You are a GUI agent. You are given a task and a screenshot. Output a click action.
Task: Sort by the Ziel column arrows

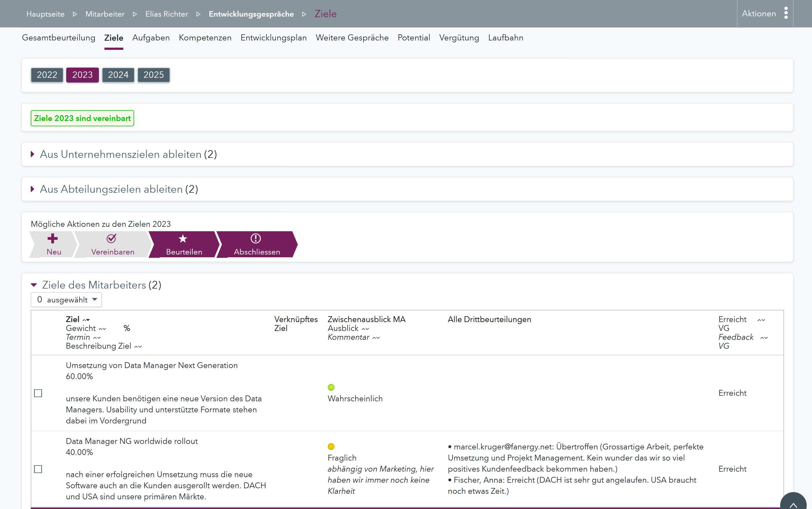point(86,320)
